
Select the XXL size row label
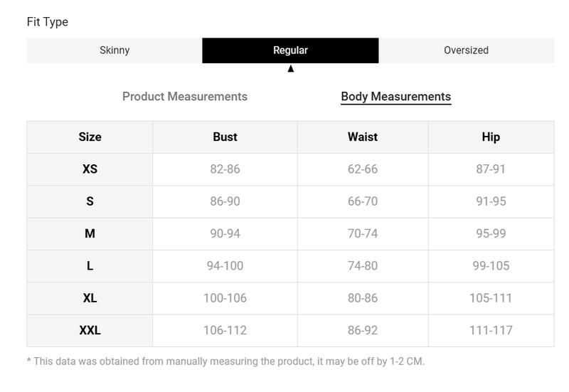[x=90, y=331]
